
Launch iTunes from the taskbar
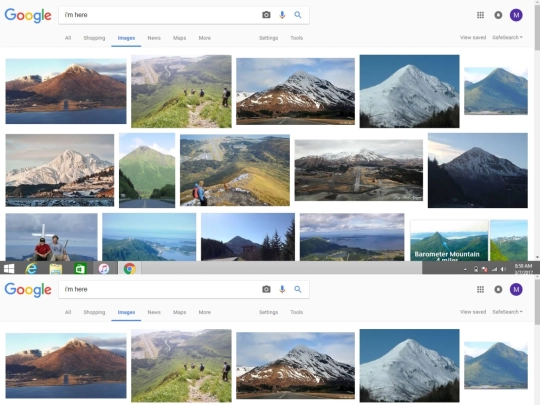pyautogui.click(x=104, y=268)
